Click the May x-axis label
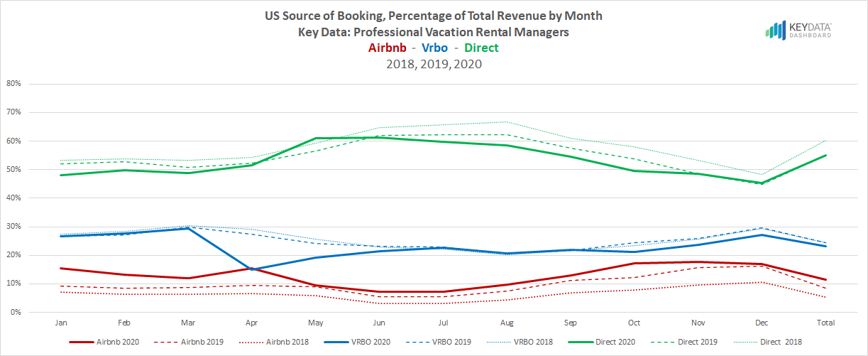The image size is (868, 356). pyautogui.click(x=315, y=323)
